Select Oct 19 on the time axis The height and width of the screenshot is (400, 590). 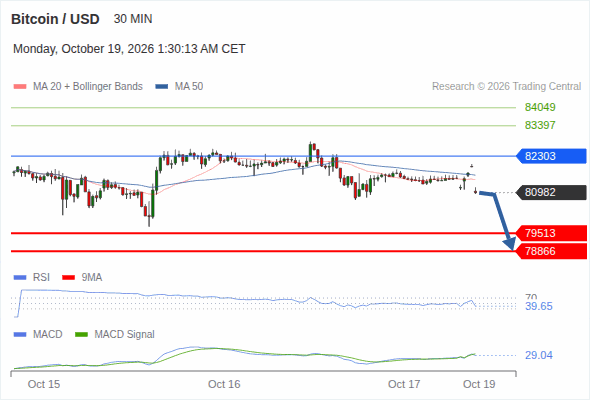pos(479,384)
